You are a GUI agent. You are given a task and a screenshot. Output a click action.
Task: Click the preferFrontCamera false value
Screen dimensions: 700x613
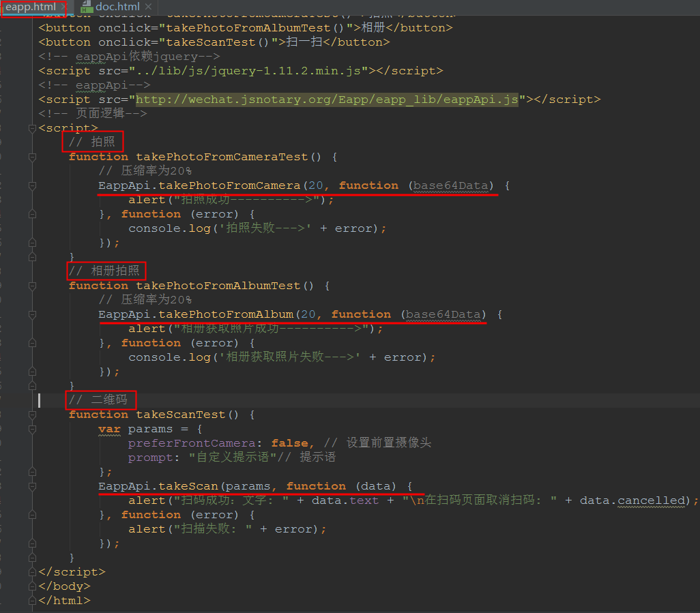[290, 443]
